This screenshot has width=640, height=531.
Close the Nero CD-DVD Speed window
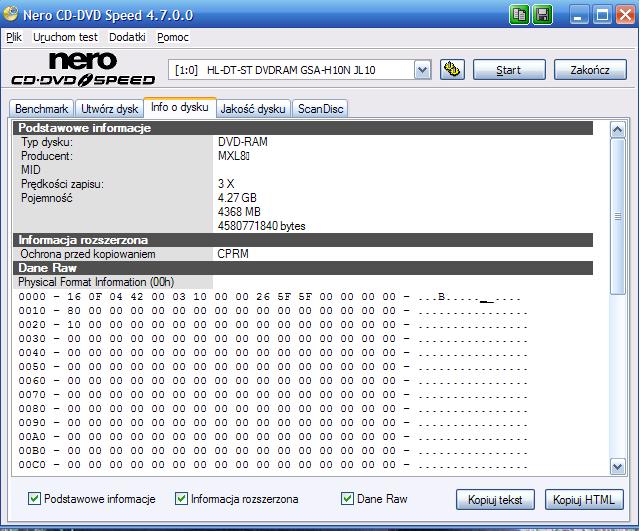point(625,16)
